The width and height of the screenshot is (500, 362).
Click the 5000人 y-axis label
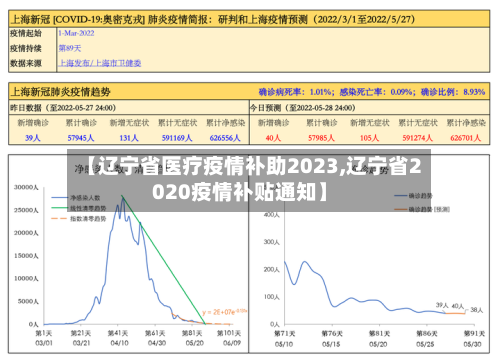(x=28, y=301)
